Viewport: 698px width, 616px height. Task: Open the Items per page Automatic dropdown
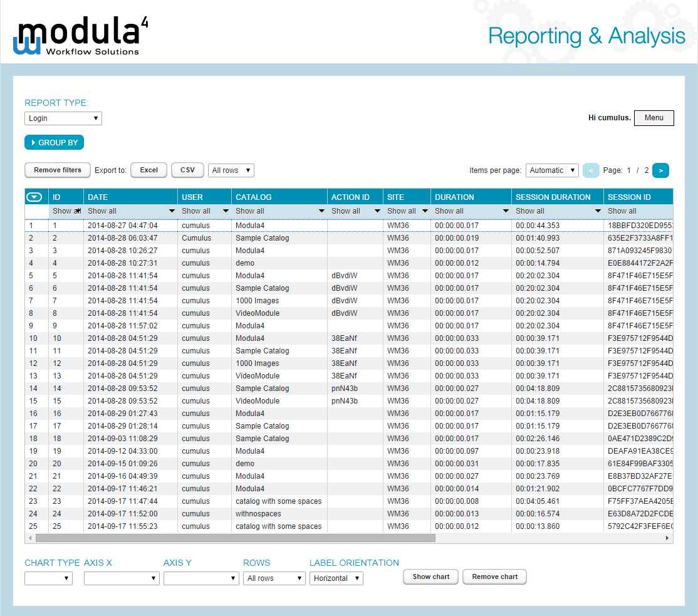[x=552, y=170]
